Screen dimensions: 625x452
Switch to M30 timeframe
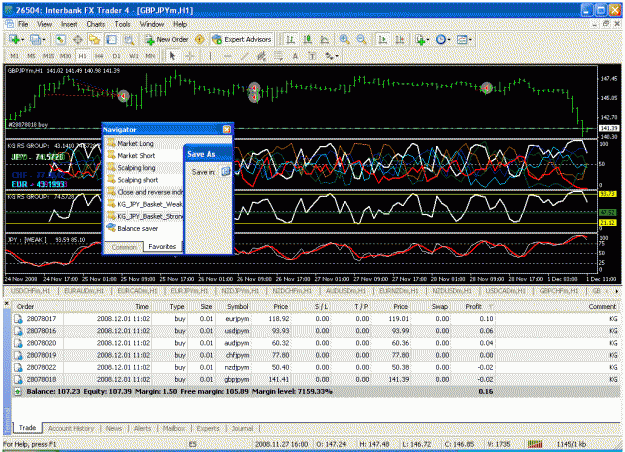click(65, 56)
